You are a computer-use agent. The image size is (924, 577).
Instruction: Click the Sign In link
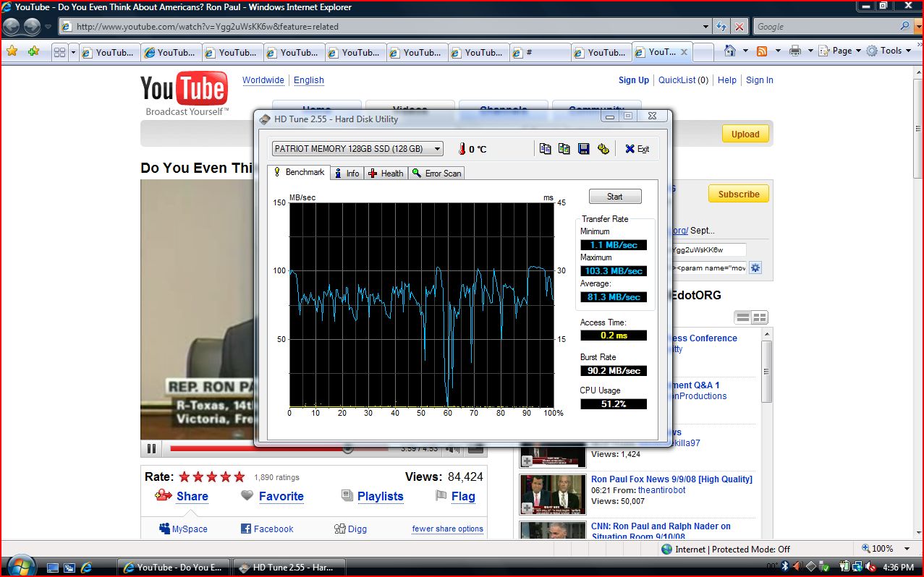tap(760, 80)
